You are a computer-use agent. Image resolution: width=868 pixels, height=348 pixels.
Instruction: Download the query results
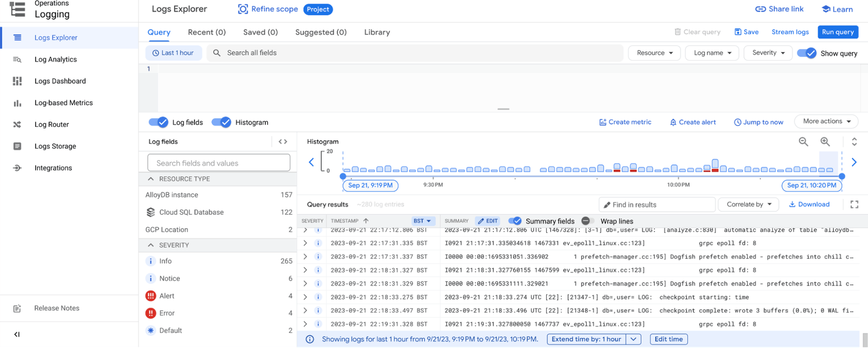(x=809, y=204)
